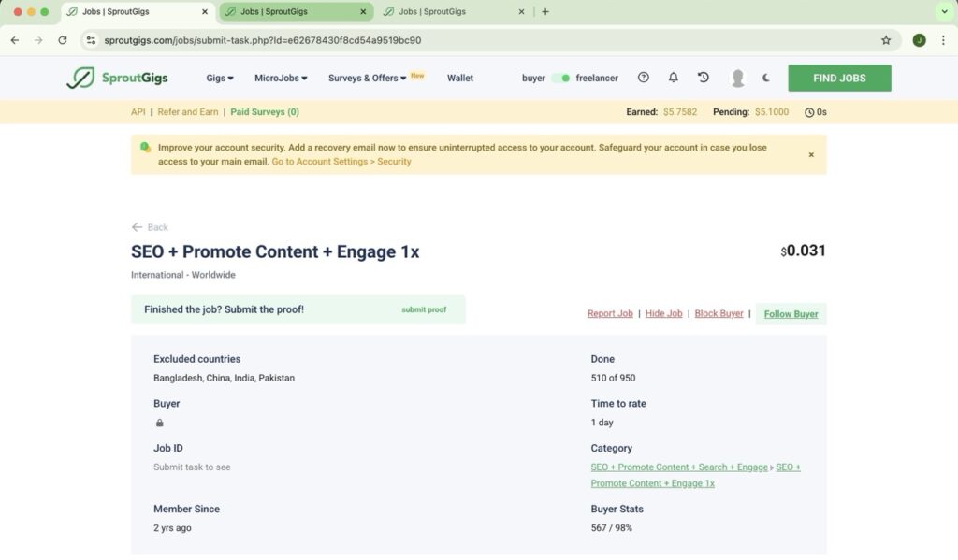Click the submit proof button
The height and width of the screenshot is (560, 958).
[x=424, y=309]
